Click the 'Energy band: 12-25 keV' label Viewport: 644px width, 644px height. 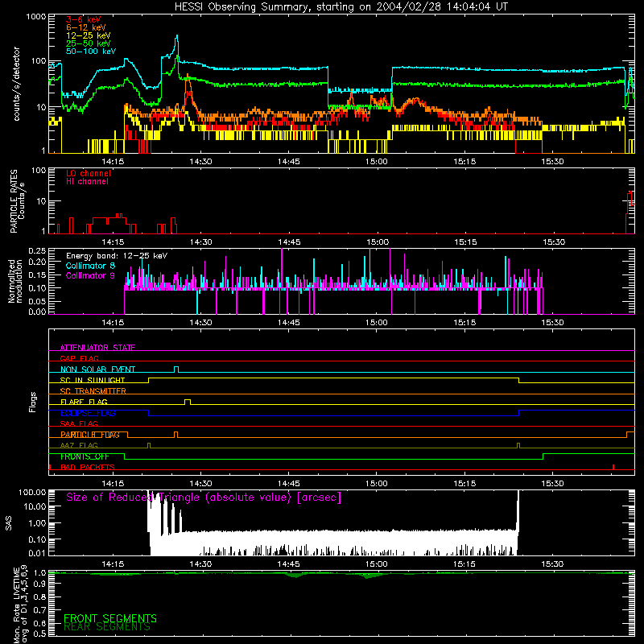(117, 256)
